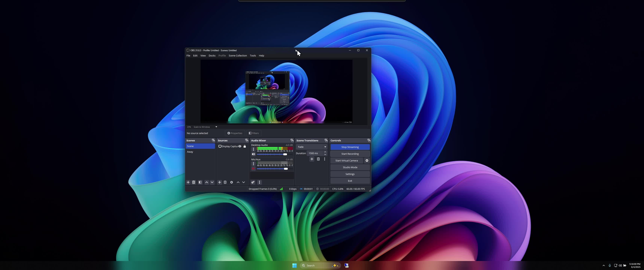Toggle Display Capture lock

pos(245,146)
